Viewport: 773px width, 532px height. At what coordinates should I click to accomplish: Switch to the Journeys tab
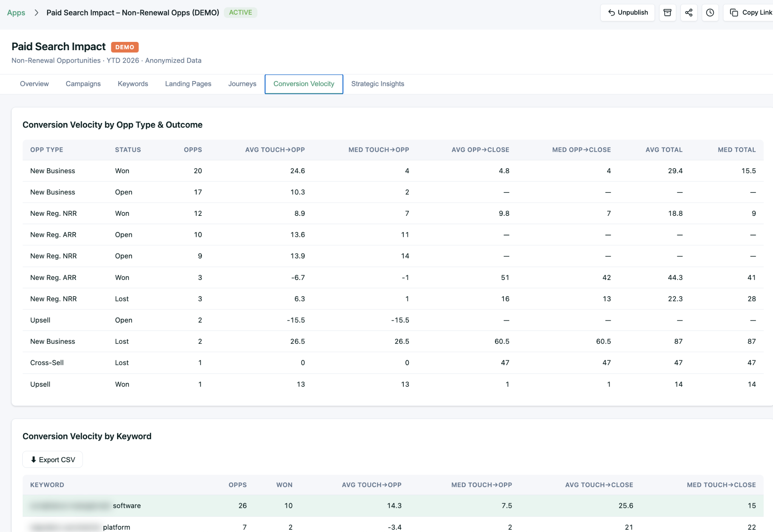242,84
